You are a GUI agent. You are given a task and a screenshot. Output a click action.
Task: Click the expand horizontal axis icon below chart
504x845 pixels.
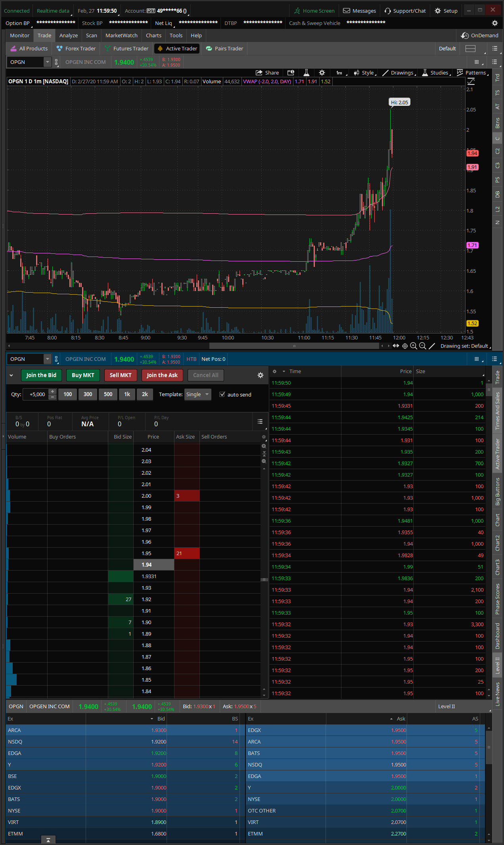click(396, 346)
